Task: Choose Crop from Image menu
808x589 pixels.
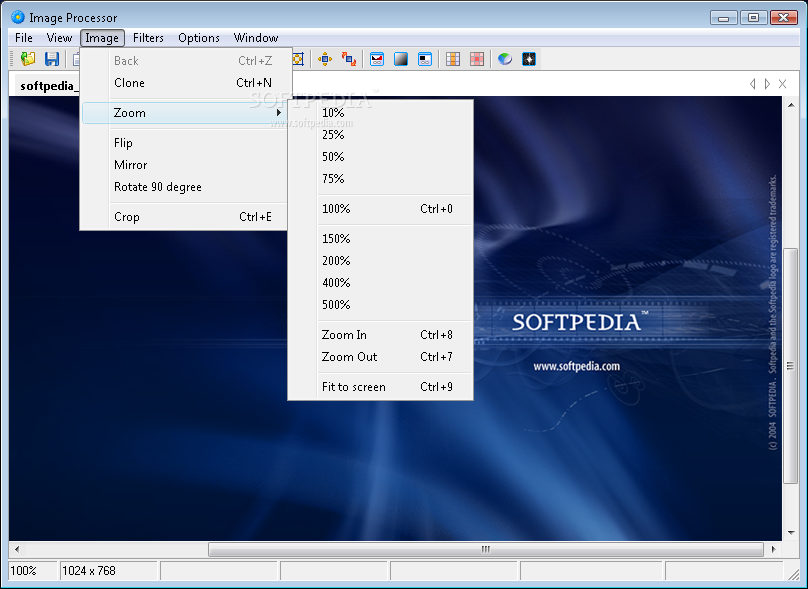Action: tap(184, 217)
